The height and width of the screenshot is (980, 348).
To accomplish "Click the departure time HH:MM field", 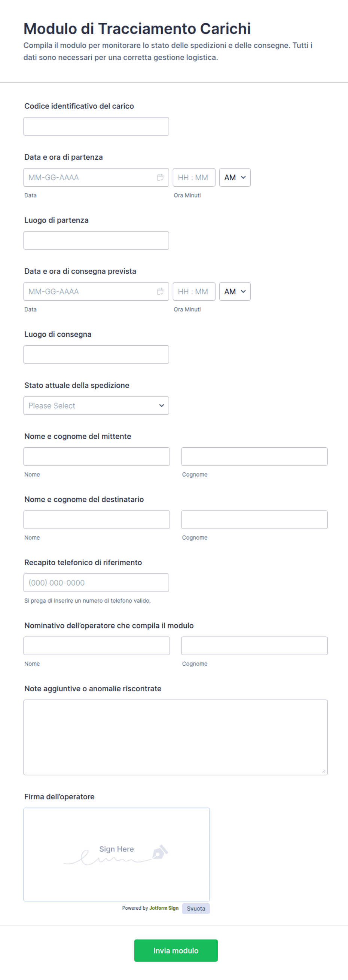I will coord(193,177).
